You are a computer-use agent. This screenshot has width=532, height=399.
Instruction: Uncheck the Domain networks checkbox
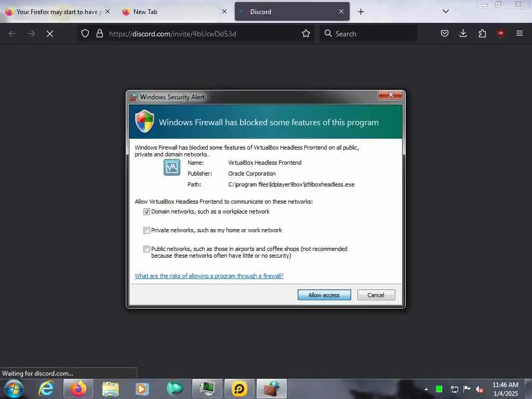pos(147,212)
